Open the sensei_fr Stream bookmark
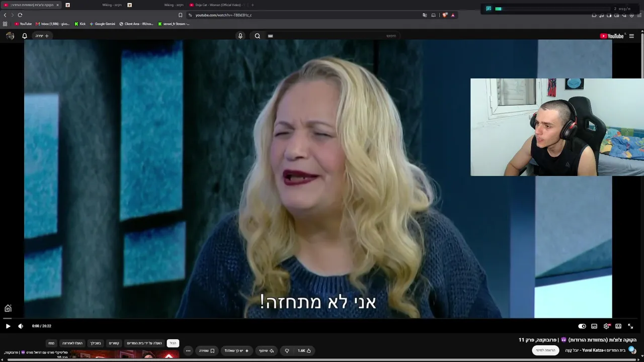This screenshot has height=362, width=644. [x=174, y=24]
